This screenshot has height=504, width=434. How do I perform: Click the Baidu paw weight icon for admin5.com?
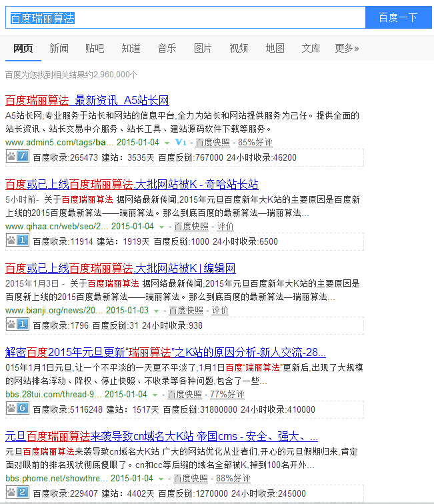[x=18, y=157]
